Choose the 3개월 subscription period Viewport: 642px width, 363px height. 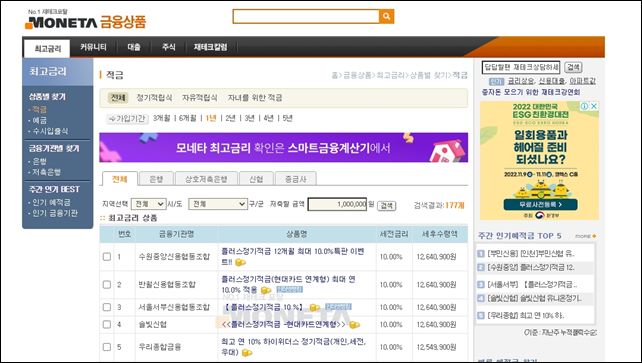(161, 118)
